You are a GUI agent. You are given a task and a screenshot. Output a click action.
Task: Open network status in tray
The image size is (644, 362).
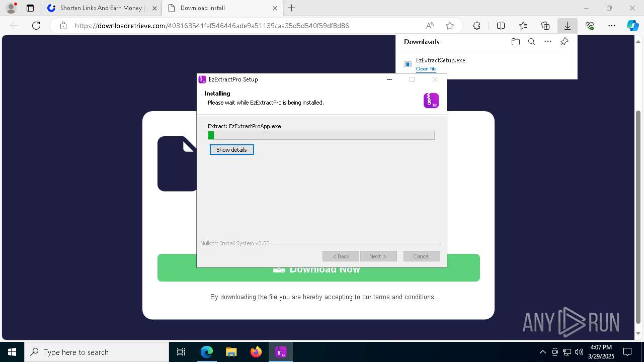(567, 352)
